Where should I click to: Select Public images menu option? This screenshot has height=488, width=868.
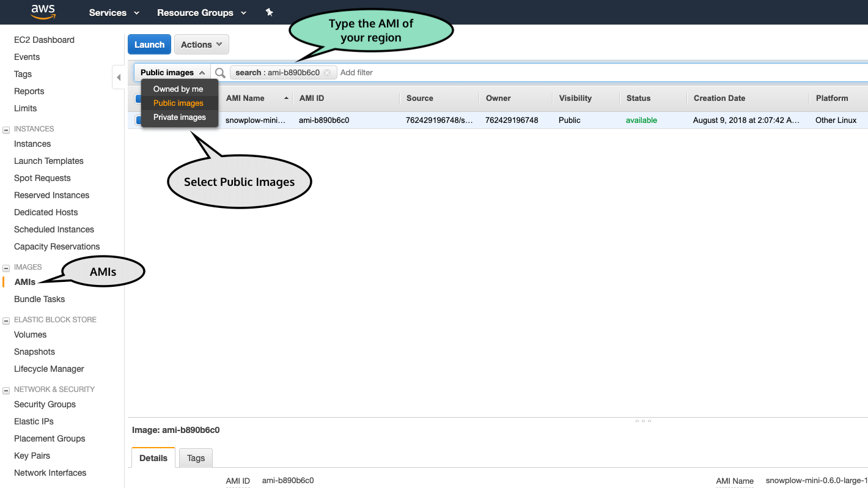tap(179, 103)
